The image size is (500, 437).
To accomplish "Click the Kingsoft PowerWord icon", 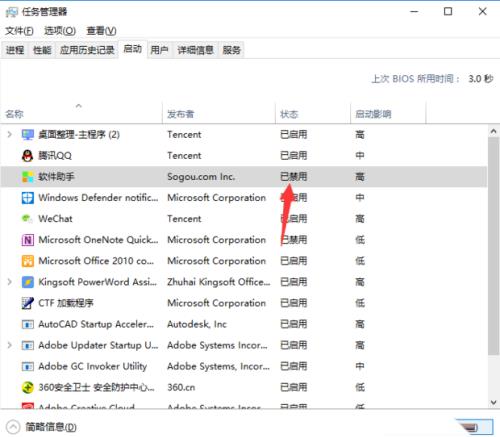I will 27,282.
